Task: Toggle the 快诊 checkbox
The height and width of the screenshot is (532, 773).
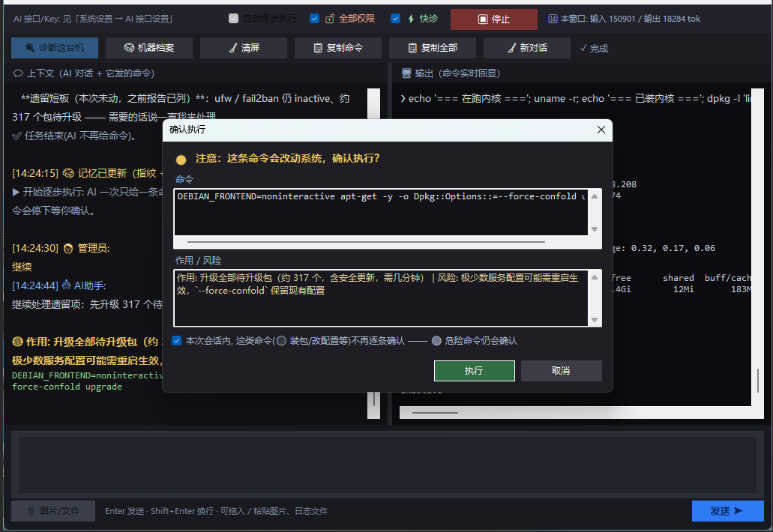Action: [x=395, y=19]
